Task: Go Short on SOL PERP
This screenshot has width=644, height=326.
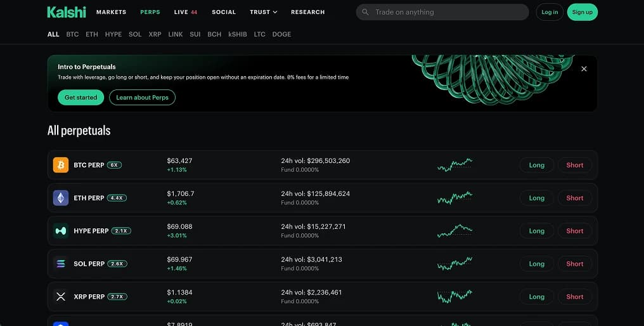Action: 574,263
